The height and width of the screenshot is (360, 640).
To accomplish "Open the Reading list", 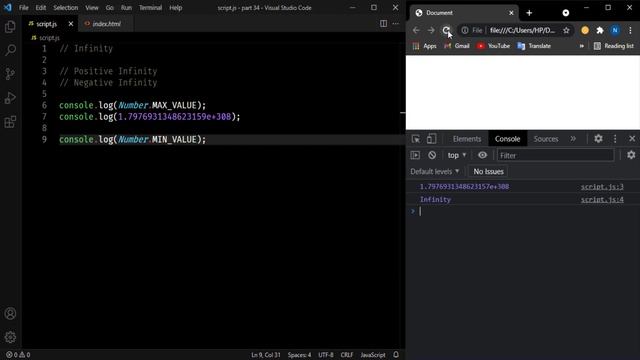I will pyautogui.click(x=614, y=46).
